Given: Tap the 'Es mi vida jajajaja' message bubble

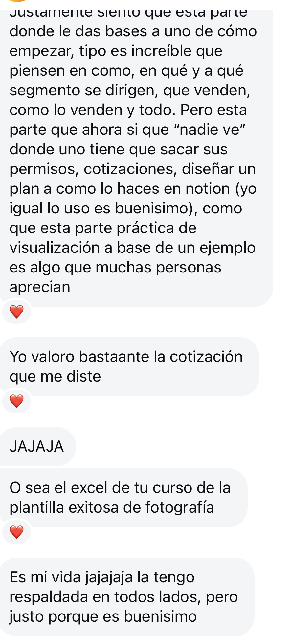Looking at the screenshot, I should (x=127, y=597).
